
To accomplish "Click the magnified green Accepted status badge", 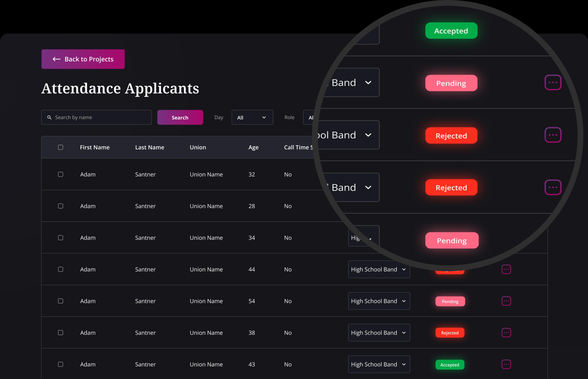I will [x=451, y=31].
